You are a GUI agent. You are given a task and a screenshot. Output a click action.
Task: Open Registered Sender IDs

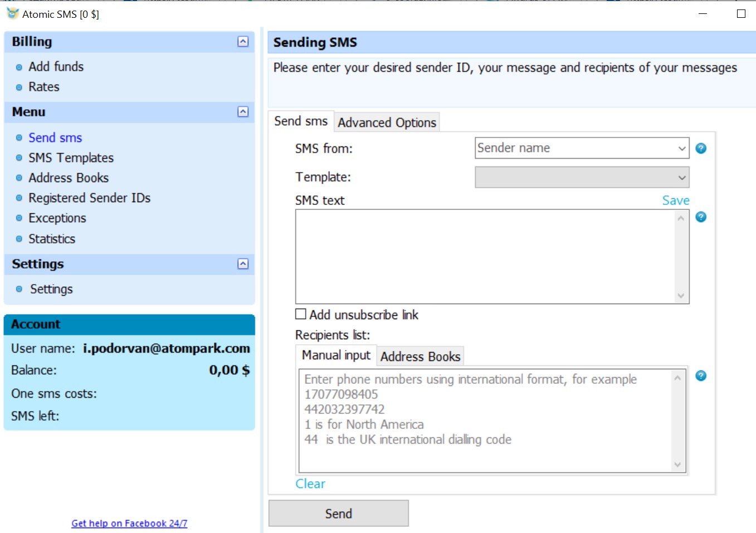click(89, 198)
